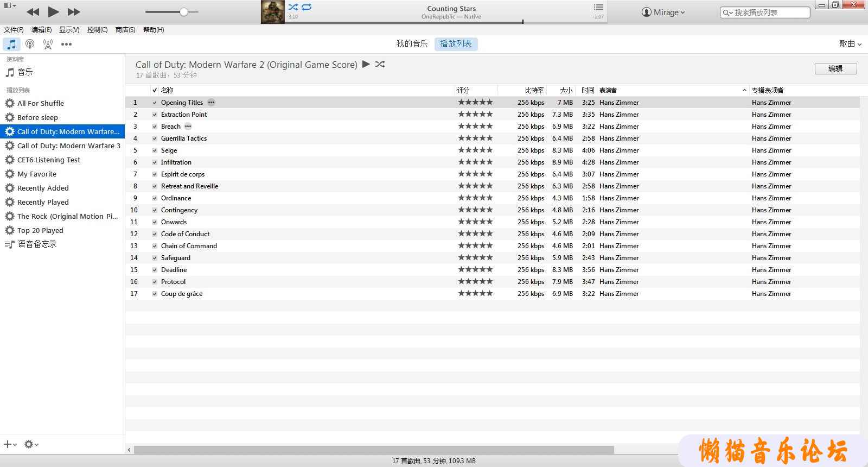Uncheck the Ordinance track checkbox
Screen dimensions: 868x467
click(x=155, y=198)
